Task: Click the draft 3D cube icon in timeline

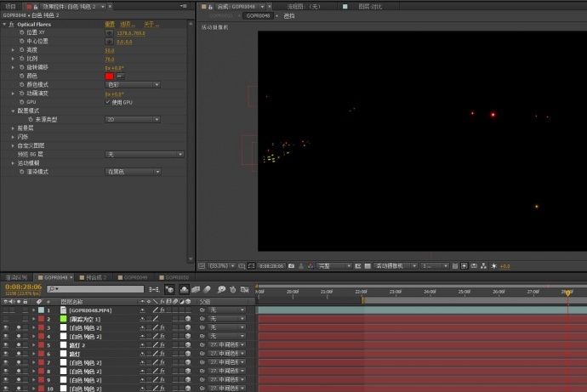Action: 171,289
